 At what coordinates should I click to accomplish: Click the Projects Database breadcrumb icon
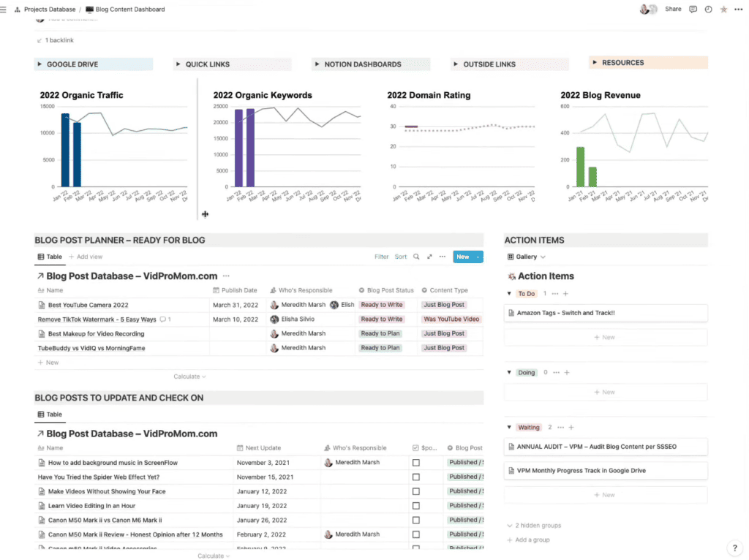tap(18, 10)
